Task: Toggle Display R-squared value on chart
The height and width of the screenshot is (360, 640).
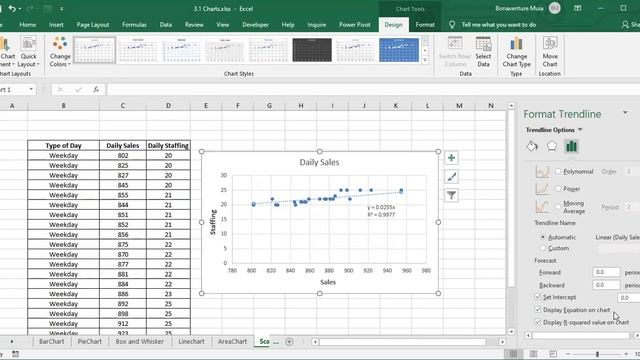Action: [x=538, y=322]
